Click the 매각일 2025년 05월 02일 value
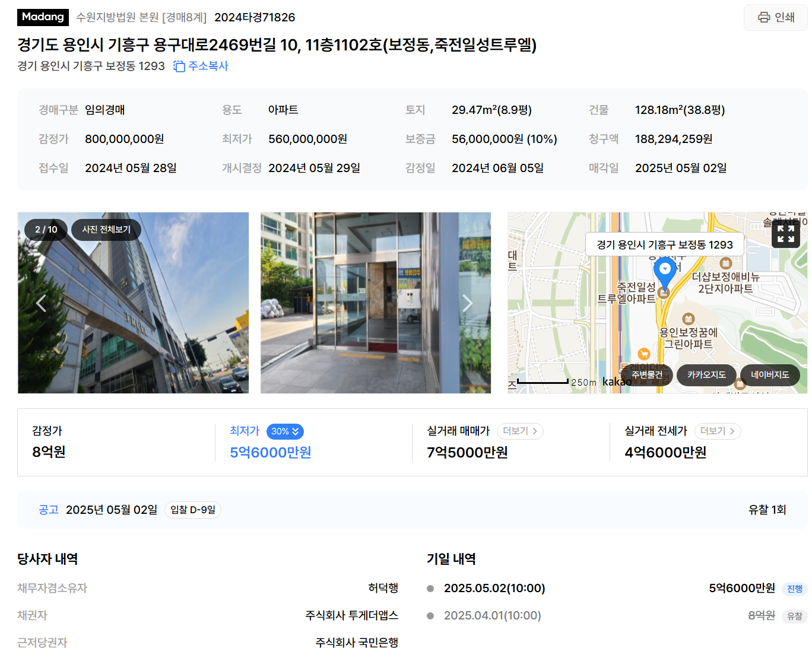 point(681,168)
